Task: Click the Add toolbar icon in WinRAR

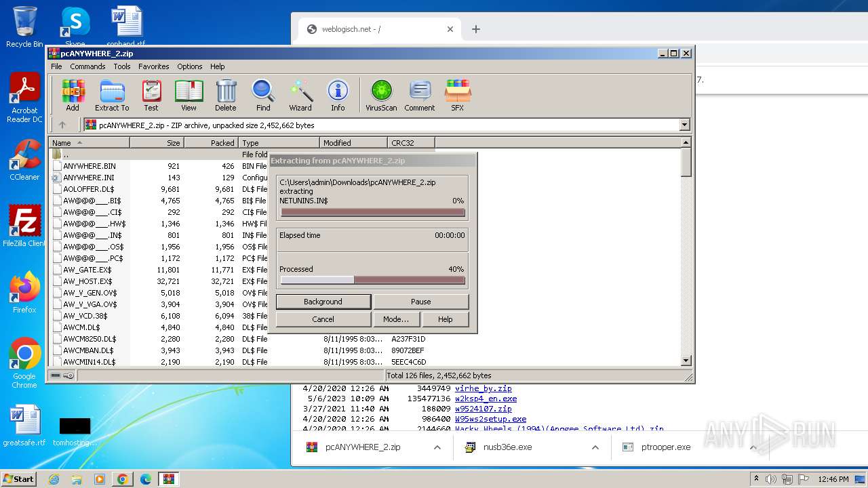Action: 73,95
